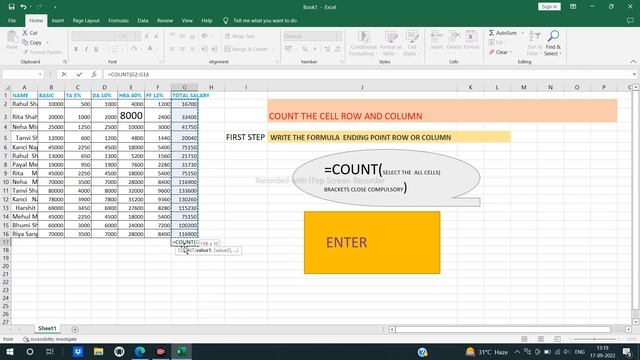Click the Cut scissors command
Image resolution: width=640 pixels, height=360 pixels.
coord(30,33)
